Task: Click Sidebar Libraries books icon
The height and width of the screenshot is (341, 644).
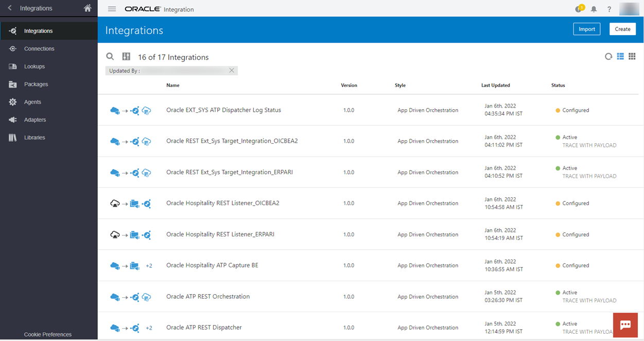Action: [x=13, y=138]
